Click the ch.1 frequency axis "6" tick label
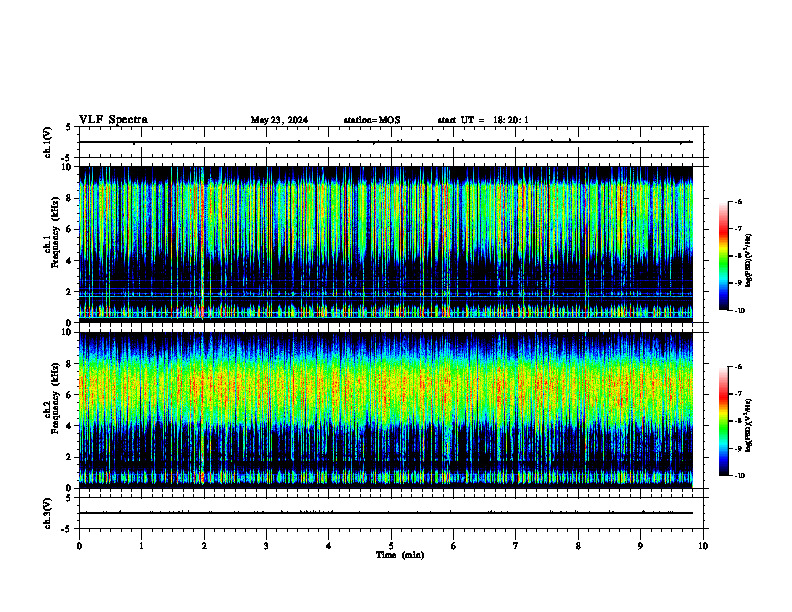Viewport: 792px width, 612px height. pos(70,229)
